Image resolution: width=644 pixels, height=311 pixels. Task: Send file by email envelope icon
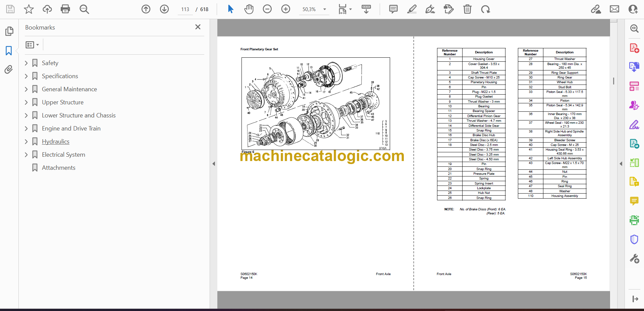[x=614, y=9]
